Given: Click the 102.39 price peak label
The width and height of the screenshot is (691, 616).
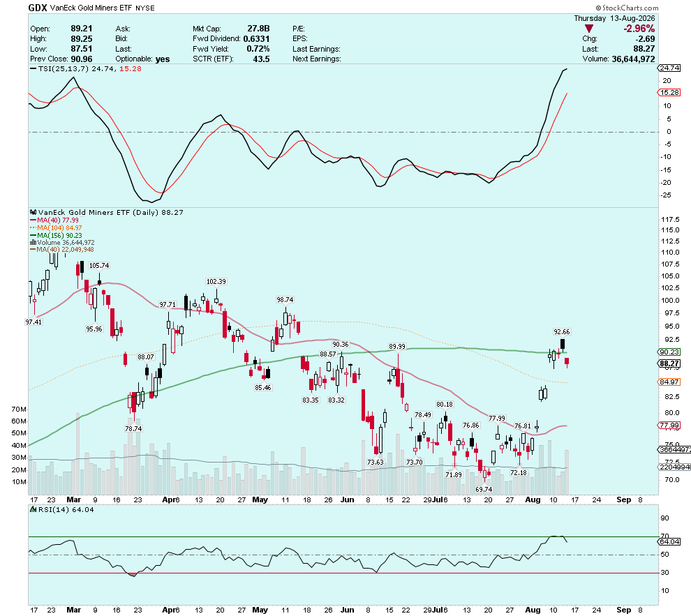Looking at the screenshot, I should [x=216, y=281].
